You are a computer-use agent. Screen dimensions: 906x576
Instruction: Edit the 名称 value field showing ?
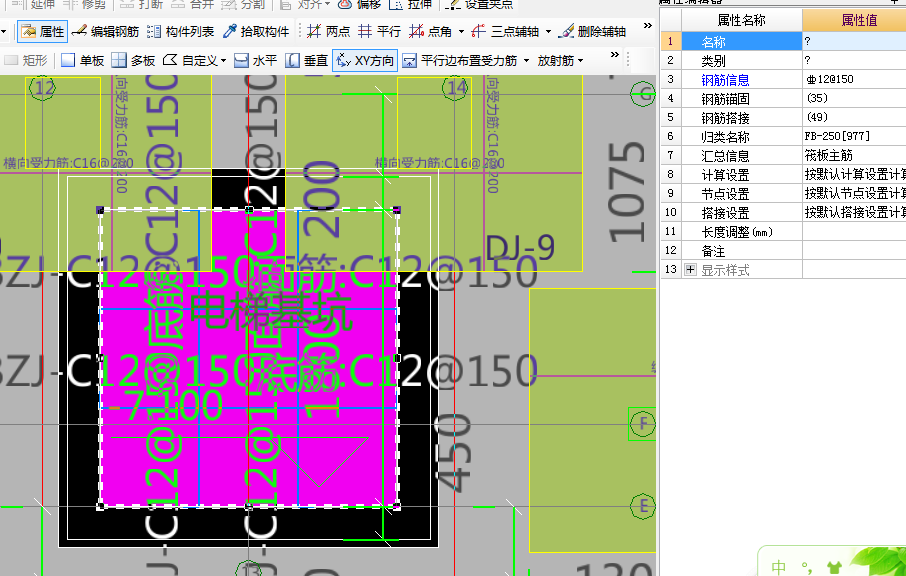854,42
